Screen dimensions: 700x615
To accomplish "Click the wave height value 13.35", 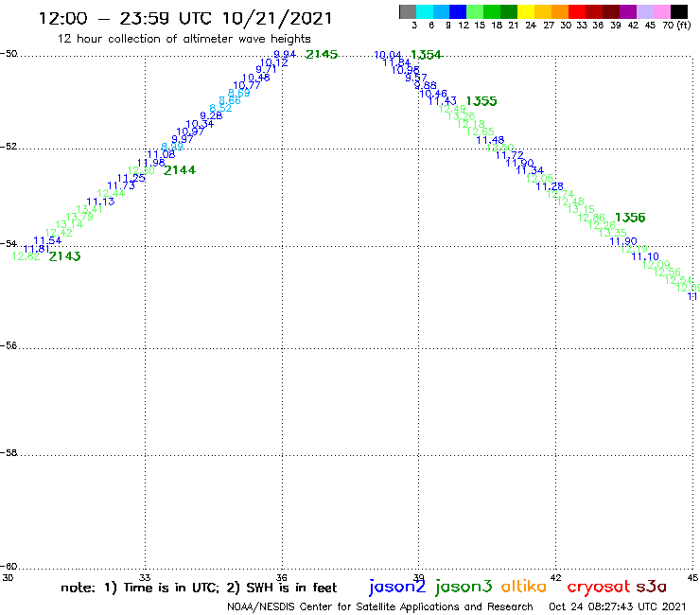I will [x=613, y=233].
